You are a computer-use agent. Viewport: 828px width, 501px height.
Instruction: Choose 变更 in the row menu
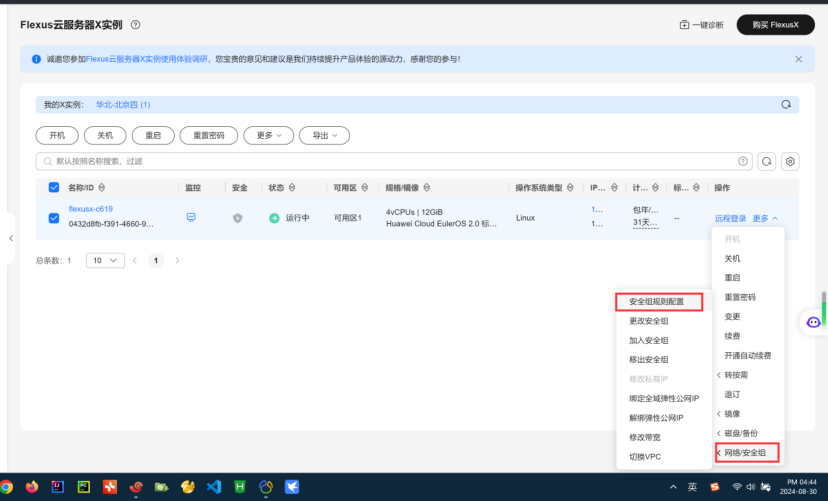[732, 317]
